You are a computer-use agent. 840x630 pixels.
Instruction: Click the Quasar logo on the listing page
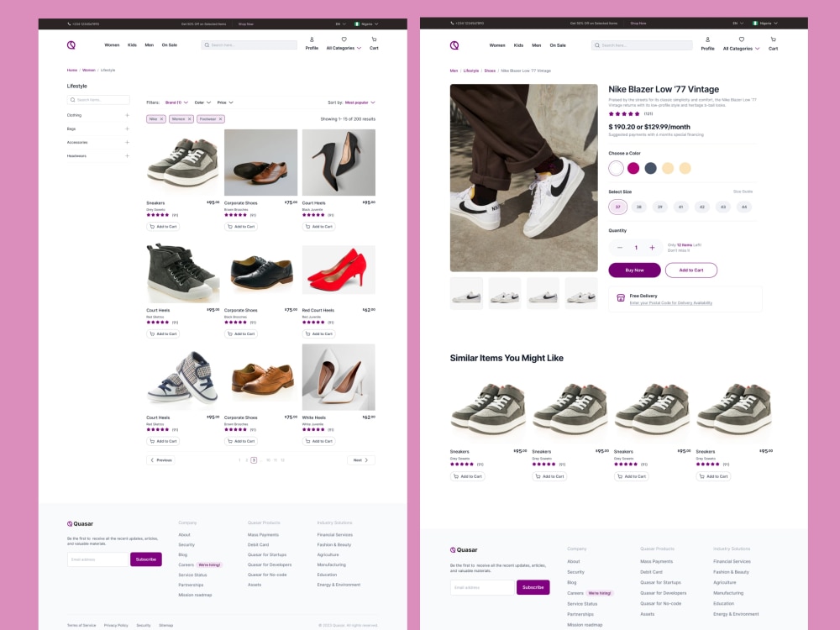[71, 45]
